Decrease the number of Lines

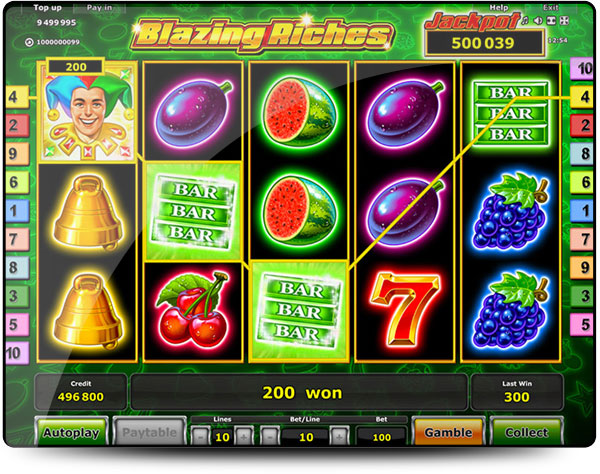click(201, 437)
